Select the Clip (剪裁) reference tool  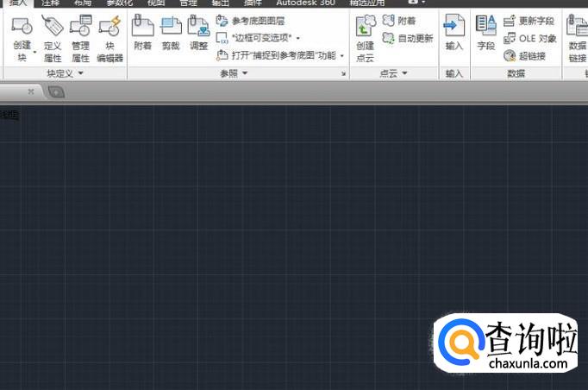(171, 33)
